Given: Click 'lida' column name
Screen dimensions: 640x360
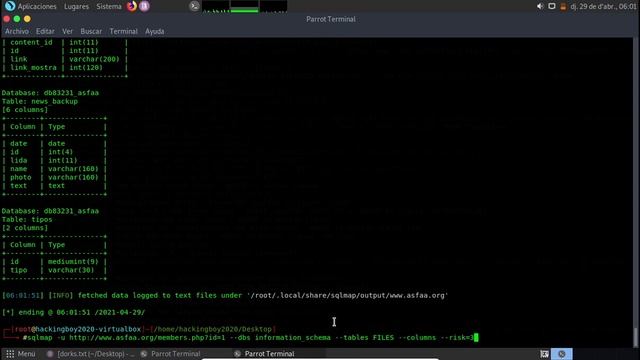Looking at the screenshot, I should point(19,160).
